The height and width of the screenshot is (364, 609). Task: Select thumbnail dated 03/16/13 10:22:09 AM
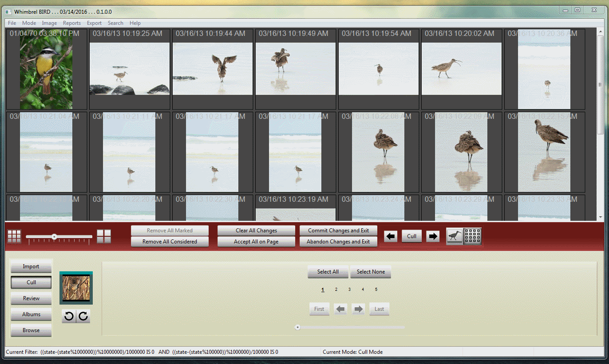(462, 152)
